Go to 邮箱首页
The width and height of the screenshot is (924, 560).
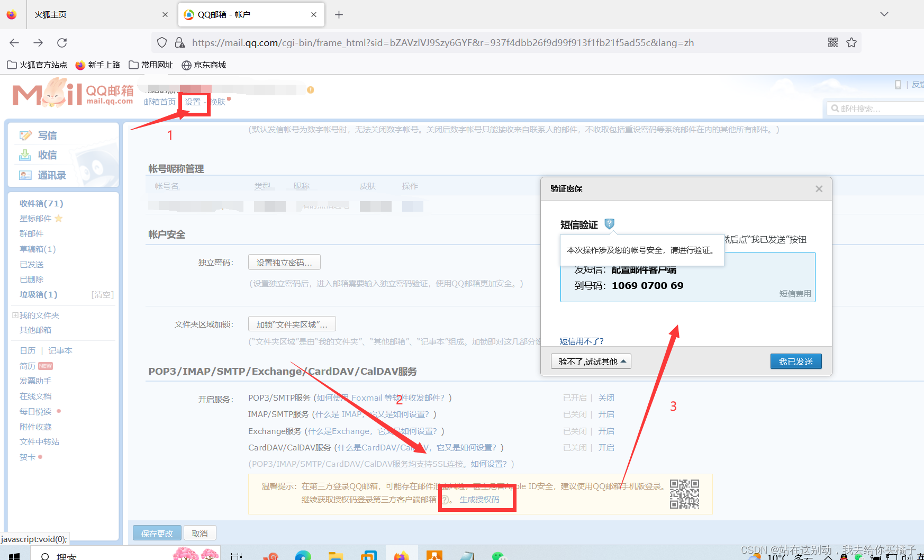coord(160,102)
